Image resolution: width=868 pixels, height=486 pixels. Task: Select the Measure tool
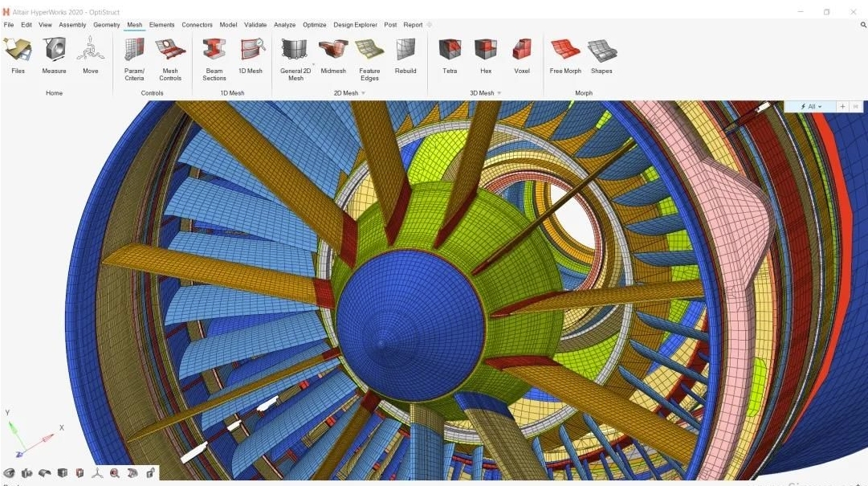pos(55,55)
